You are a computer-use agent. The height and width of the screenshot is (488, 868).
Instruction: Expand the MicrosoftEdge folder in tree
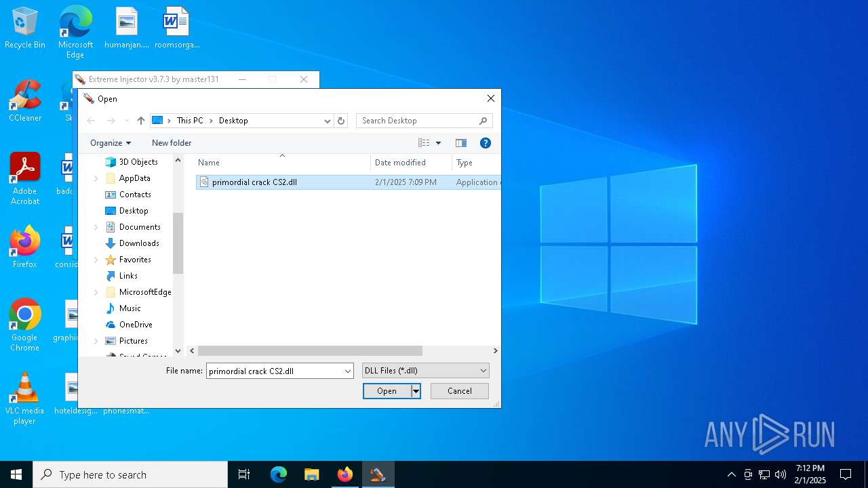click(x=96, y=292)
